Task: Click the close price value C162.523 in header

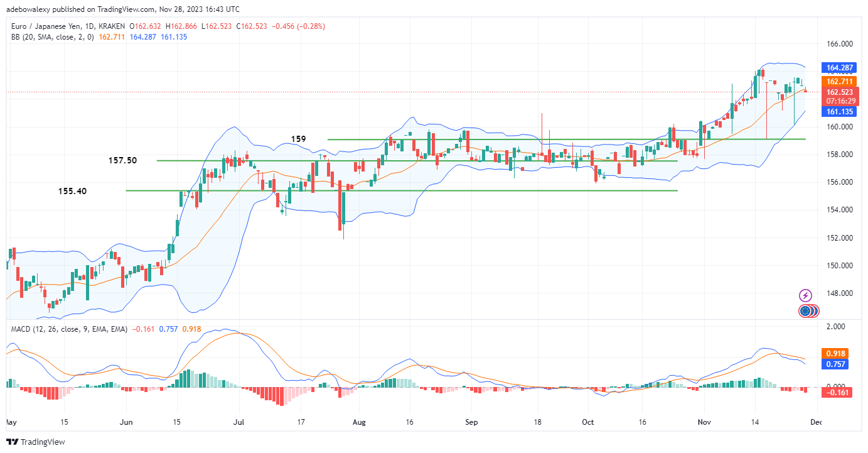Action: pyautogui.click(x=252, y=26)
